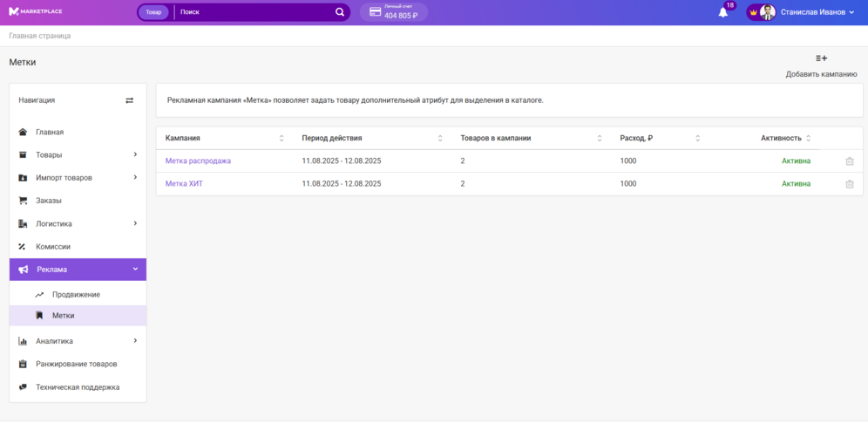Toggle the navigation panel collapse arrows

(129, 100)
